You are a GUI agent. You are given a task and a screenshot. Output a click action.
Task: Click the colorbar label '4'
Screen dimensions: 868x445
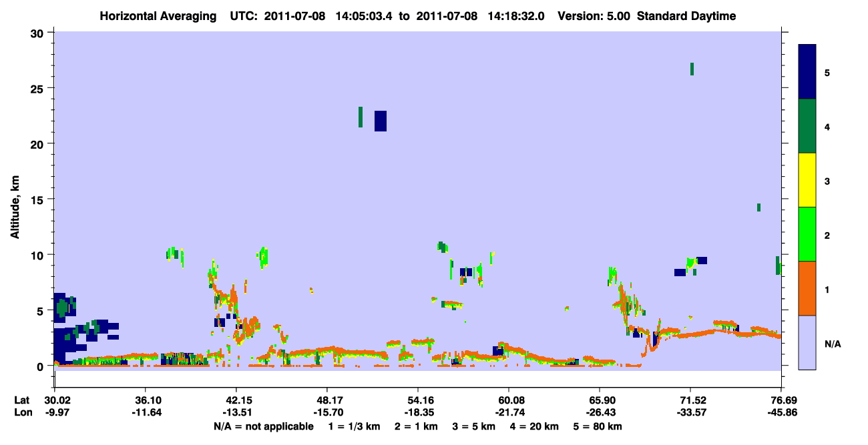tap(827, 127)
